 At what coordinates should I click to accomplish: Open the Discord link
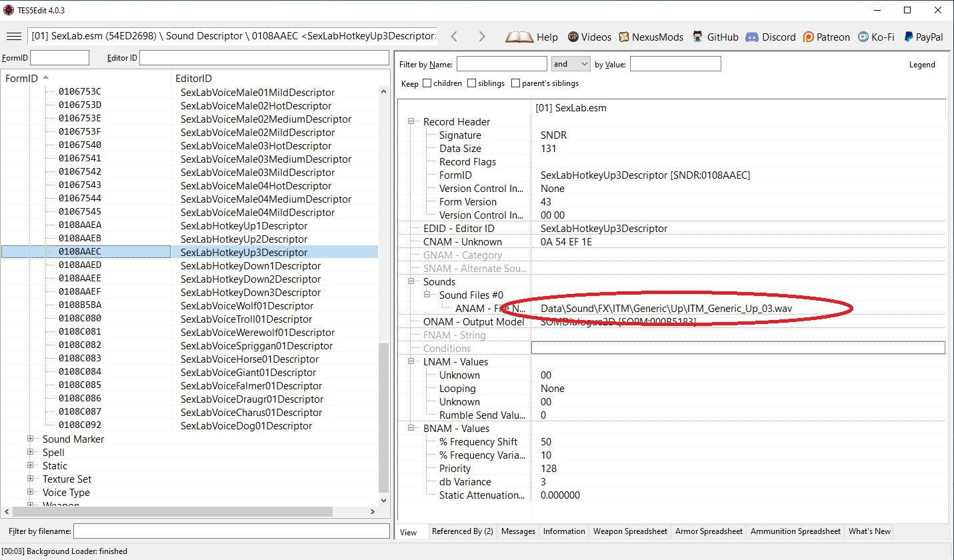click(771, 37)
